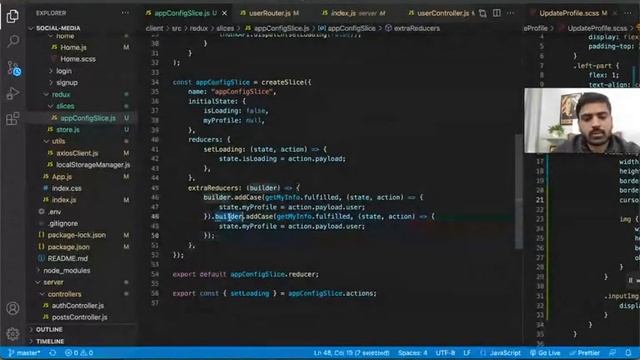
Task: Open the .gitignore file
Action: click(62, 224)
